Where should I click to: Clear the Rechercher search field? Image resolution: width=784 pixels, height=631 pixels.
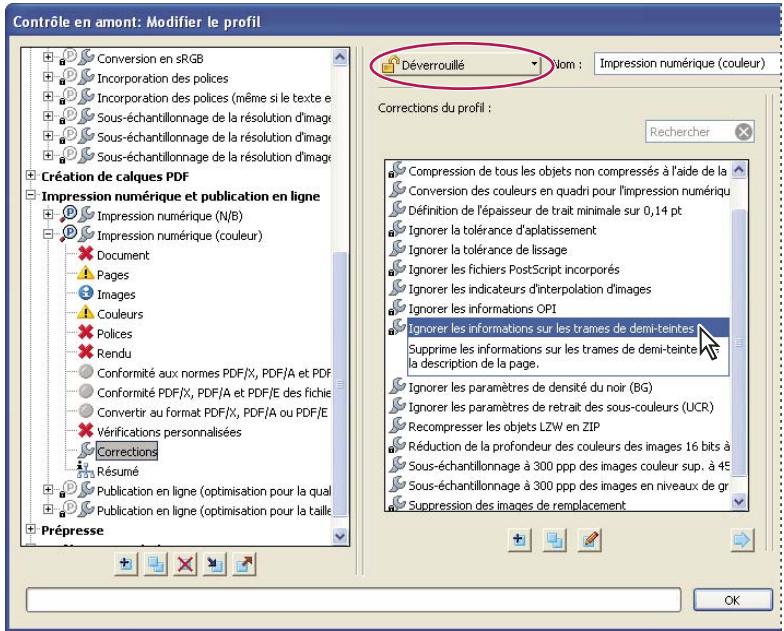coord(744,132)
